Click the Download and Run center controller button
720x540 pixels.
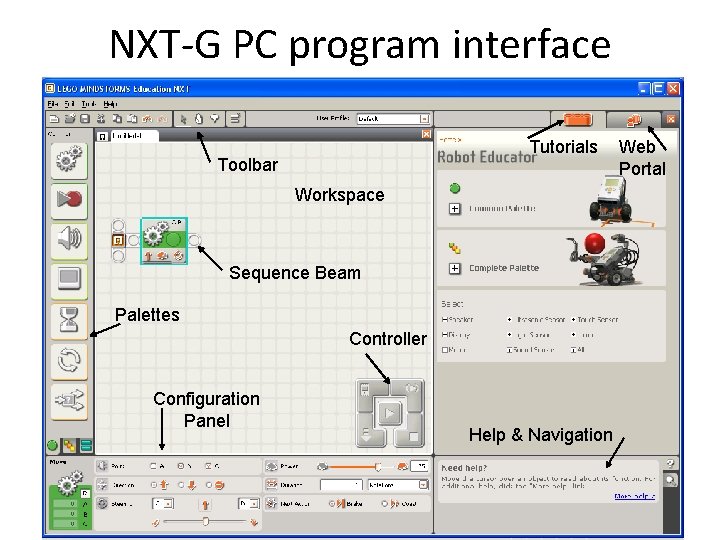tap(389, 413)
